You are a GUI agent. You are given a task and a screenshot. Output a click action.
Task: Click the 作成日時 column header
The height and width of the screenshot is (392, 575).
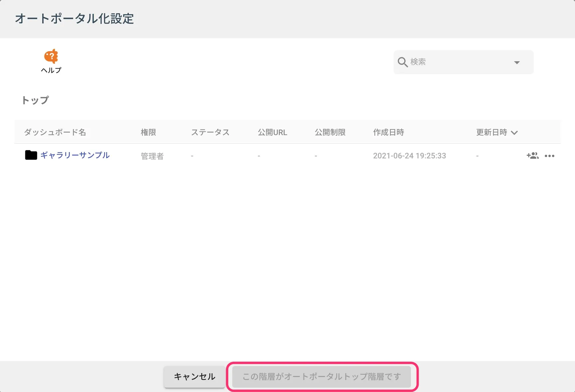(x=388, y=132)
